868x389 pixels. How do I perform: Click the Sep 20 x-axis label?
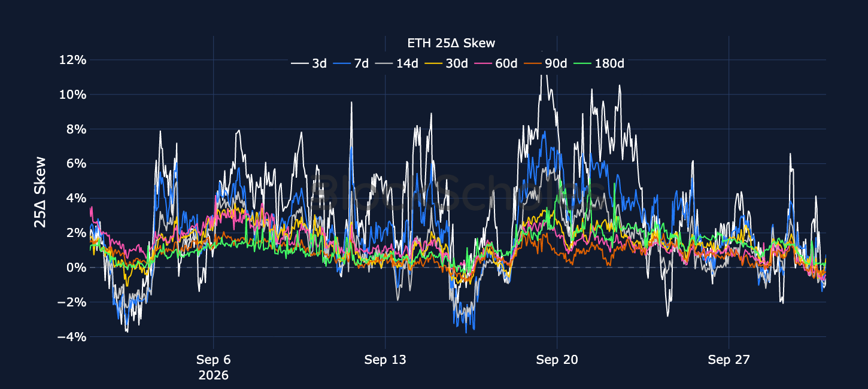557,360
